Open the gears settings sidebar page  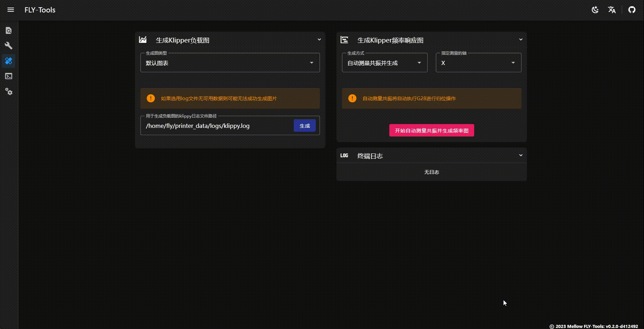tap(9, 92)
